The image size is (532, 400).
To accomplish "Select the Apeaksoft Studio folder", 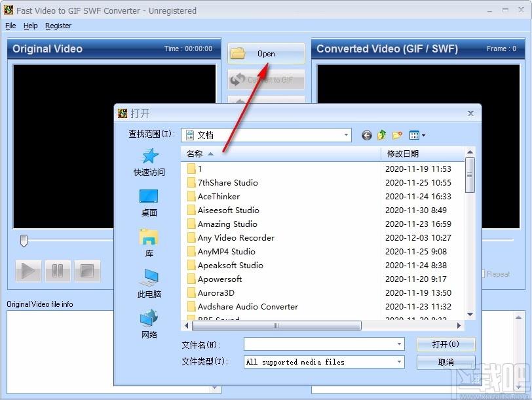I will click(x=225, y=265).
